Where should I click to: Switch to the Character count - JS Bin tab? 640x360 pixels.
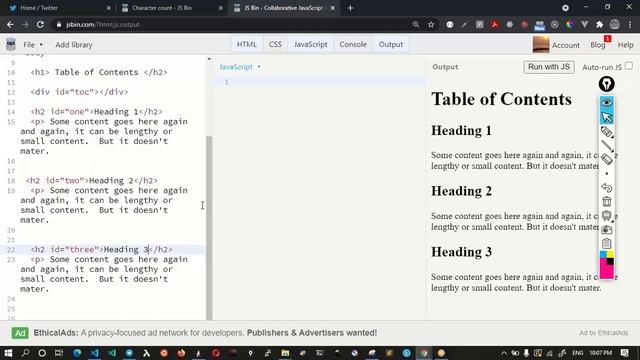click(x=168, y=8)
